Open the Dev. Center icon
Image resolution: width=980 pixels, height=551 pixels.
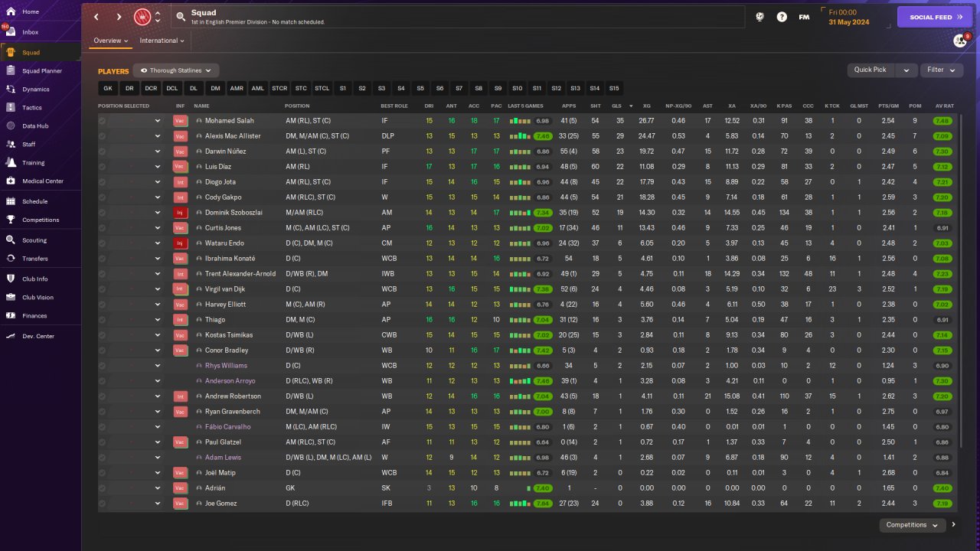(x=11, y=336)
